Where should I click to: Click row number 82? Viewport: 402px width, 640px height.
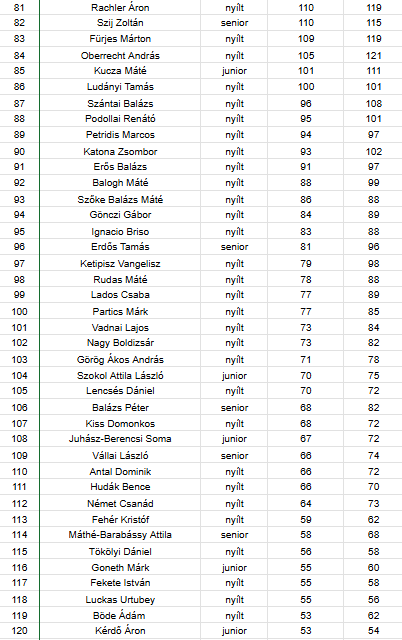pos(19,23)
